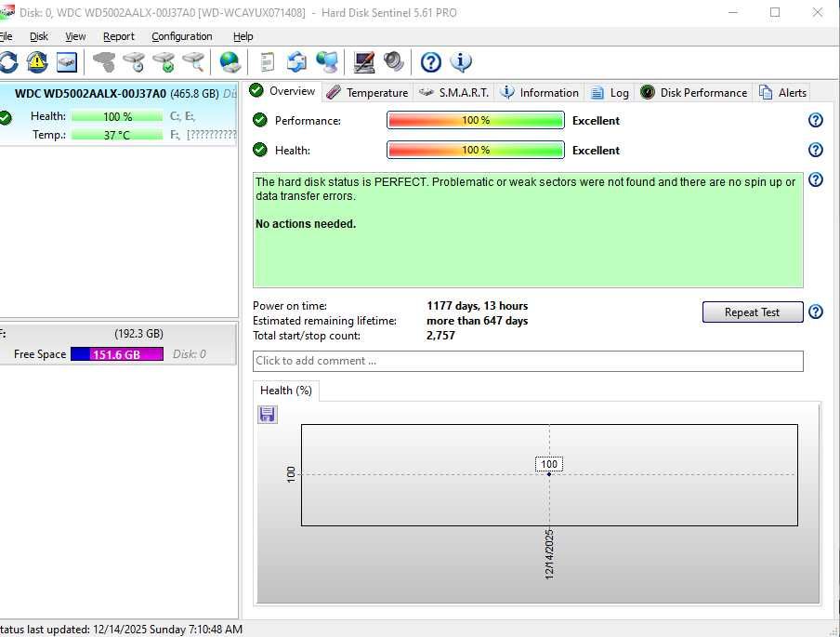Select the Overview tab
Viewport: 840px width, 637px height.
282,91
